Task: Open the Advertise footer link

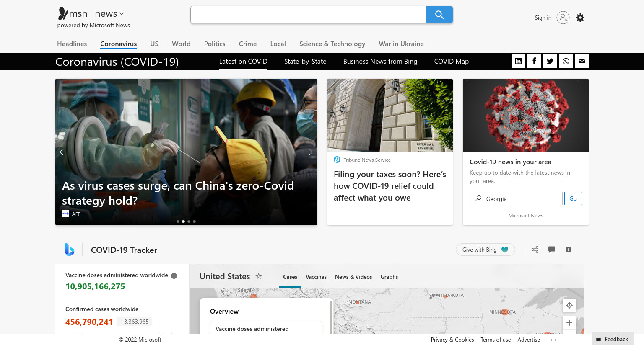Action: click(529, 340)
